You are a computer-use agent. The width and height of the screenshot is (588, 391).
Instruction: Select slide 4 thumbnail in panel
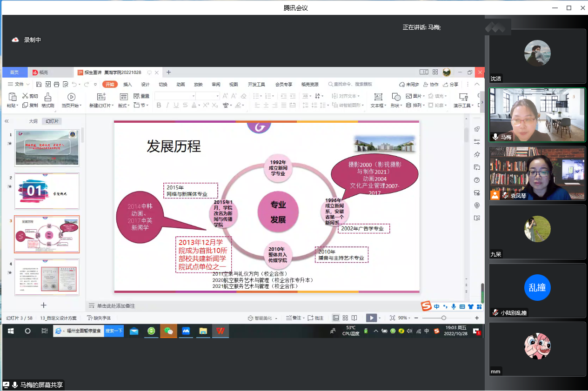(x=47, y=277)
